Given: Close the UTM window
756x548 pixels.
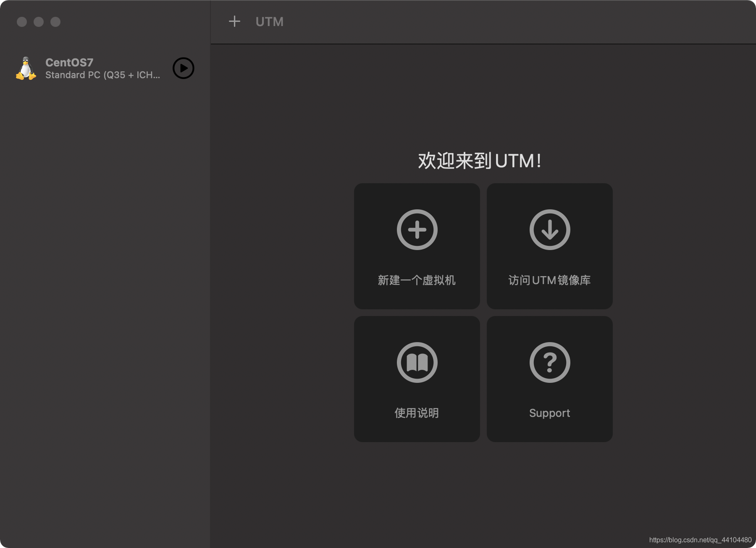Looking at the screenshot, I should coord(22,22).
